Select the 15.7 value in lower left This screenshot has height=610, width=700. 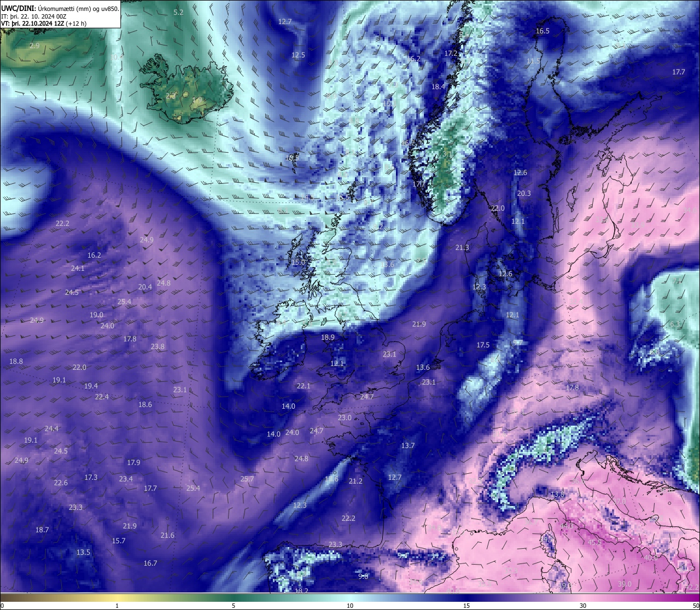click(119, 541)
